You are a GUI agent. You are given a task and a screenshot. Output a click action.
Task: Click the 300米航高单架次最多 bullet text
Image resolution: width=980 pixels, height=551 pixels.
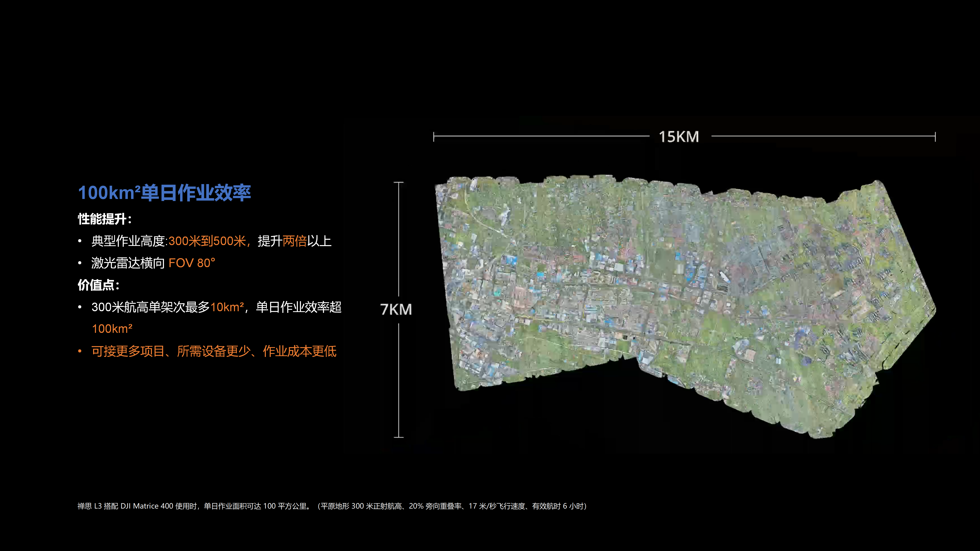coord(151,307)
